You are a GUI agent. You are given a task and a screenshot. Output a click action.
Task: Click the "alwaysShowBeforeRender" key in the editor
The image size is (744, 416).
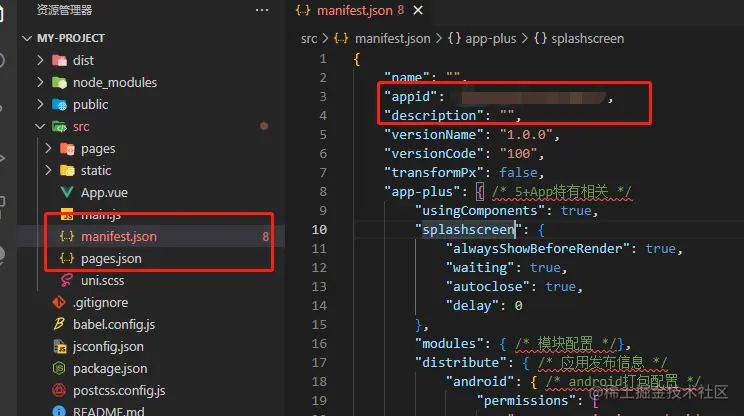click(x=538, y=249)
